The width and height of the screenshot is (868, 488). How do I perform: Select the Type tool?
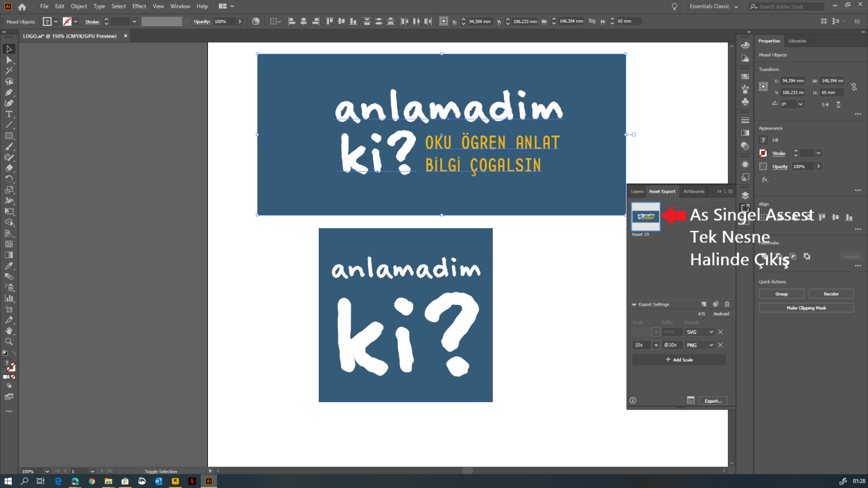click(x=9, y=114)
